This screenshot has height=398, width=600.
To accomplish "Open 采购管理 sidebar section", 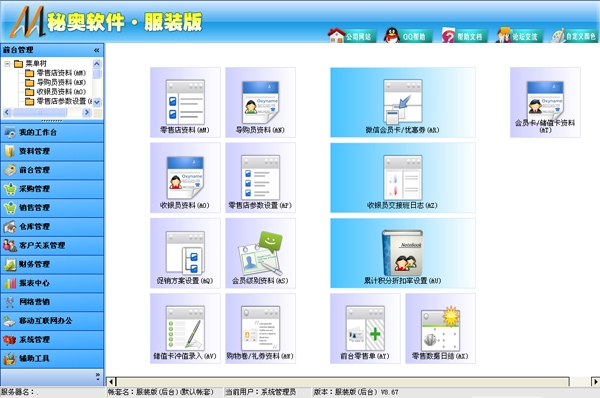I will coord(52,189).
